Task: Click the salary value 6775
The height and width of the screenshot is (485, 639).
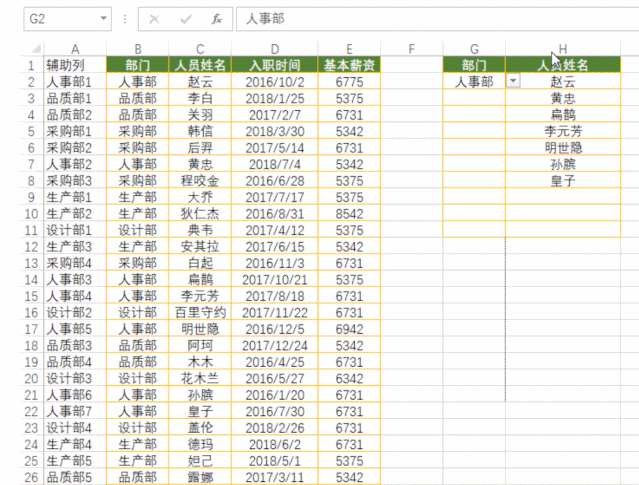Action: (349, 82)
